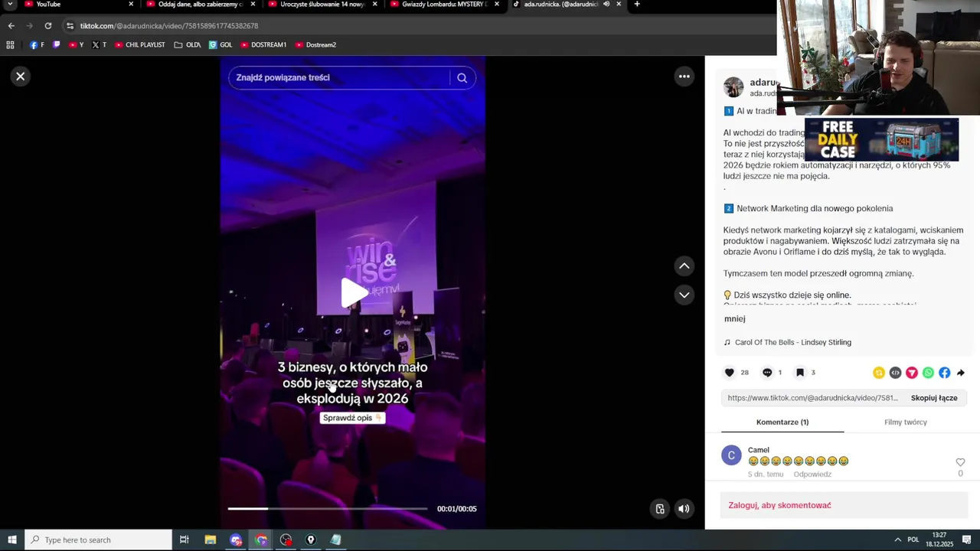
Task: Open Task View on the taskbar
Action: (185, 540)
